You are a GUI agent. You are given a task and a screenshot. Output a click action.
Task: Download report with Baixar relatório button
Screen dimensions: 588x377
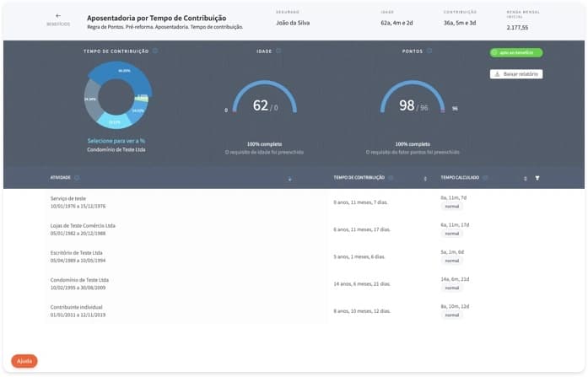(516, 74)
